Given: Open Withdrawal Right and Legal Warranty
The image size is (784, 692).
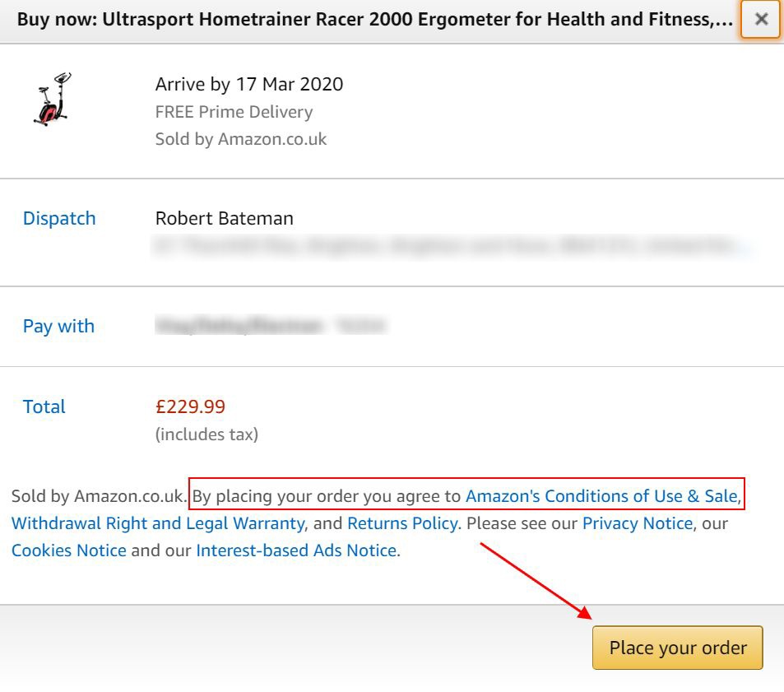Looking at the screenshot, I should (158, 523).
